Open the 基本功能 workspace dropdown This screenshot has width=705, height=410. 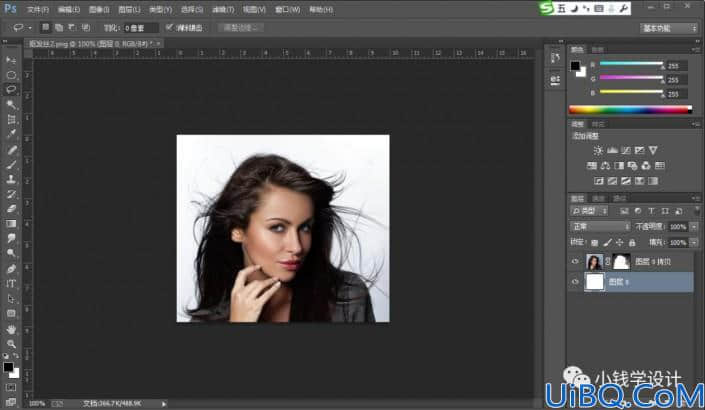click(669, 28)
